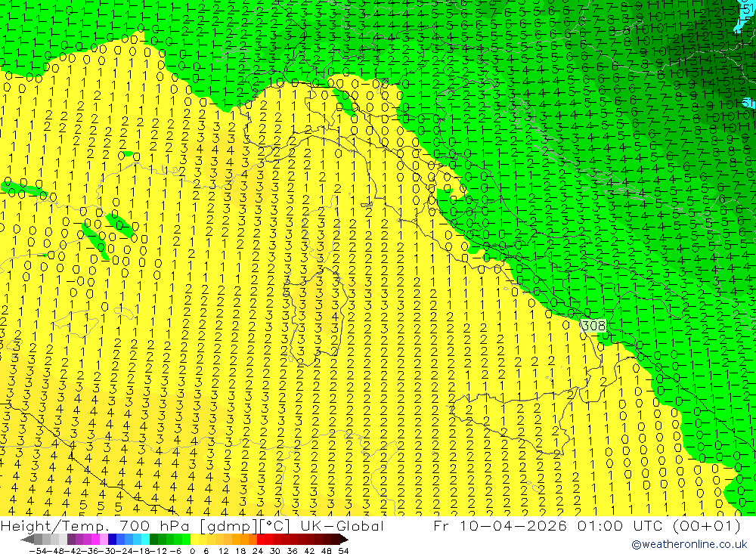
Task: Click the '36' legend scale value
Action: [292, 551]
